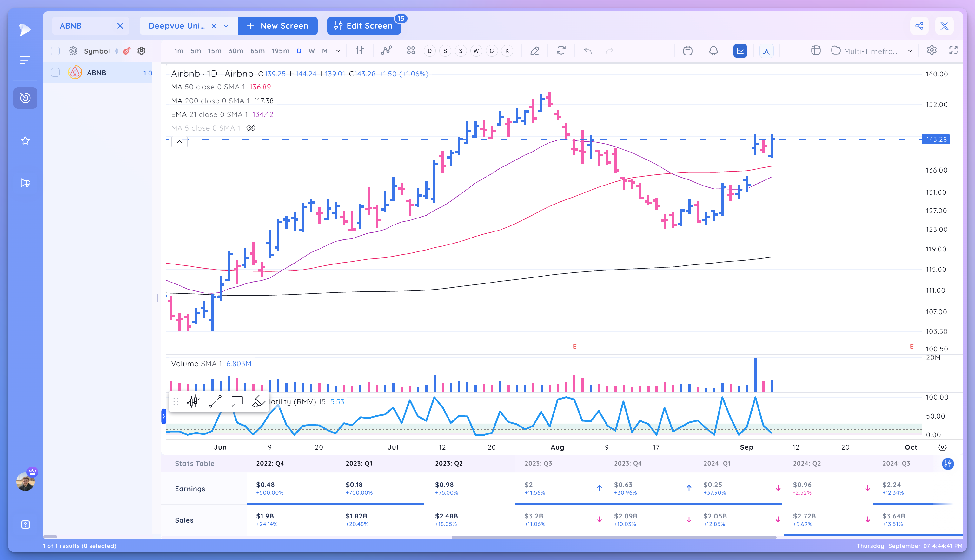This screenshot has height=560, width=975.
Task: Toggle the node-graph panel button
Action: 766,51
